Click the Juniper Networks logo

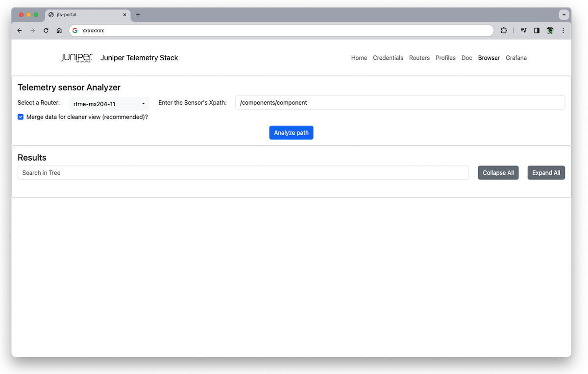click(76, 57)
